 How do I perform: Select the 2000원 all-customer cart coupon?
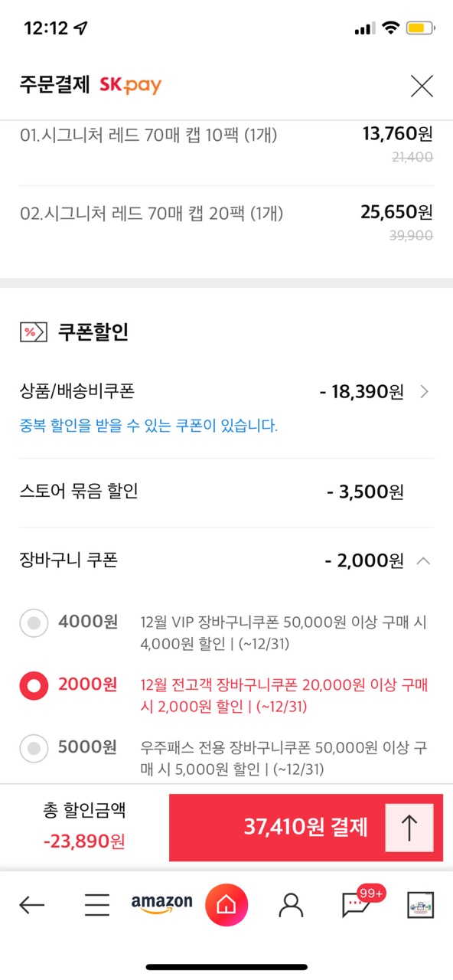(x=34, y=686)
